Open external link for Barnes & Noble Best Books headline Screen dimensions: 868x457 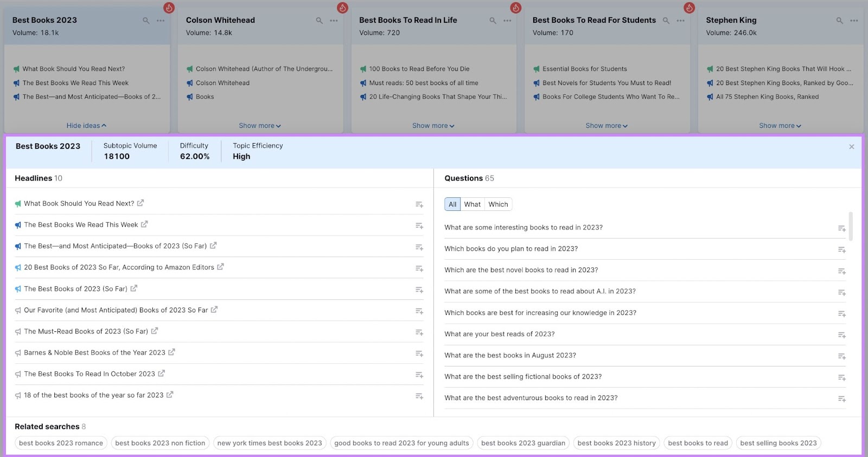171,352
